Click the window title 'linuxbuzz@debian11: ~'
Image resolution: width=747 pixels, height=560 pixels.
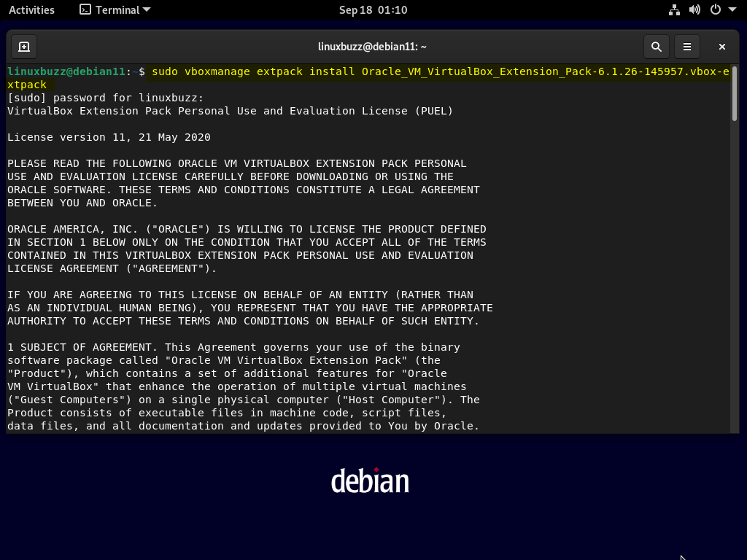[x=372, y=47]
